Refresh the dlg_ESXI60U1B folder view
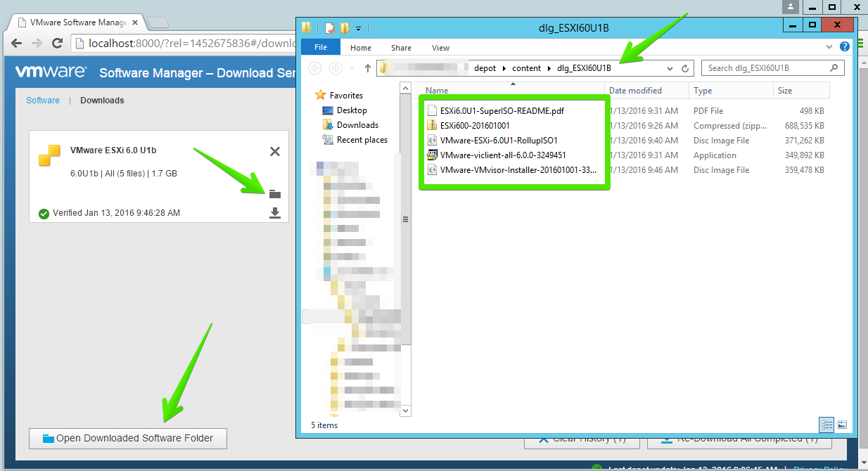868x471 pixels. pyautogui.click(x=685, y=68)
